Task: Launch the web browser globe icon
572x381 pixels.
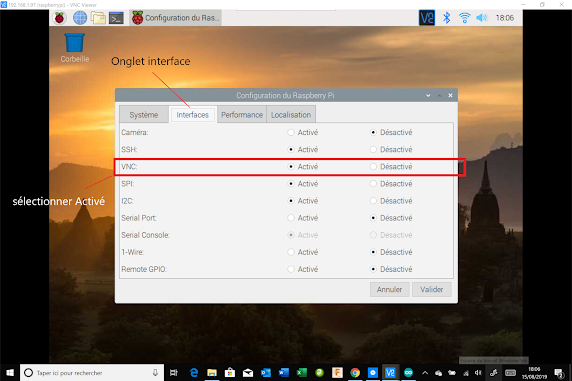Action: 80,18
